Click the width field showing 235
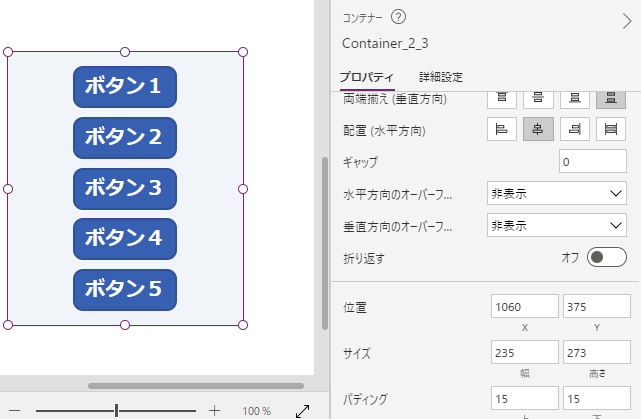Image resolution: width=641 pixels, height=419 pixels. (x=524, y=352)
